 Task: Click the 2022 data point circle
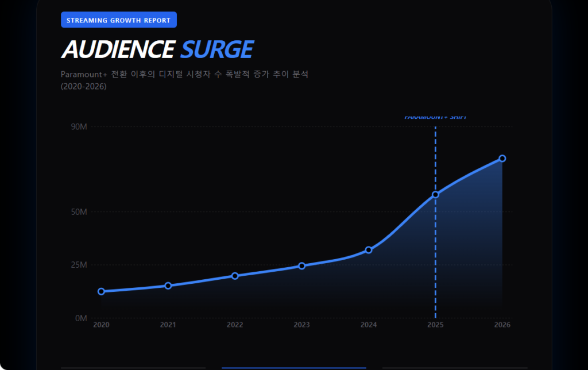pyautogui.click(x=235, y=276)
